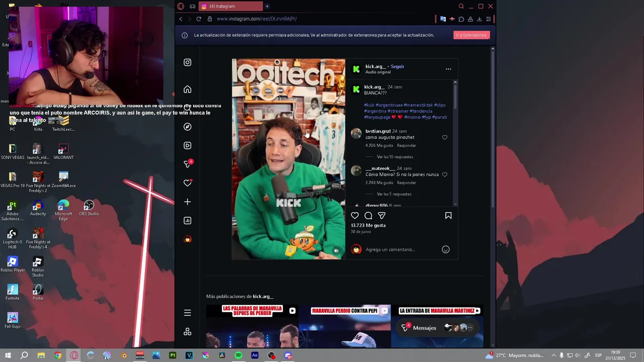Image resolution: width=644 pixels, height=362 pixels.
Task: Open the three-dots options on the post
Action: tap(448, 69)
